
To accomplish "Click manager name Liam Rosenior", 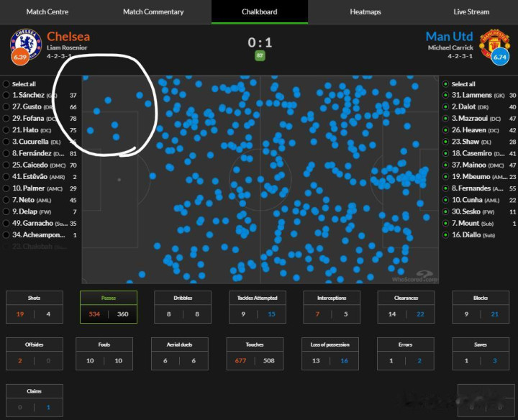I will (67, 47).
